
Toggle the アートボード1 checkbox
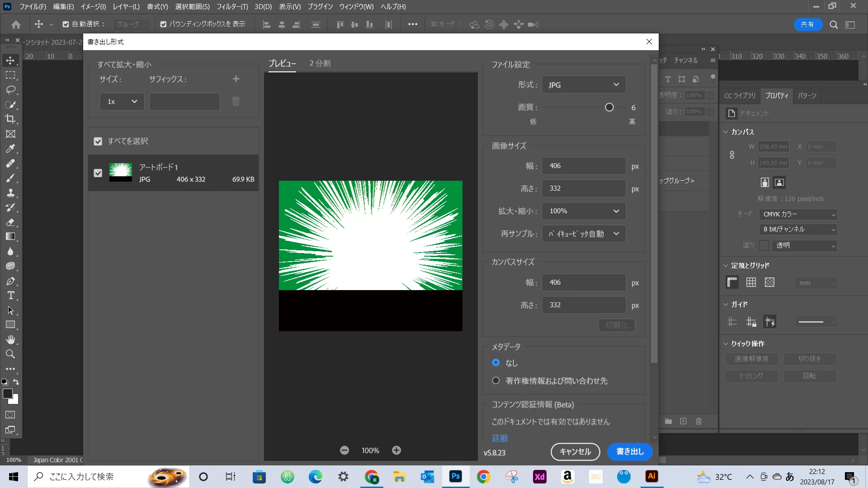click(98, 173)
